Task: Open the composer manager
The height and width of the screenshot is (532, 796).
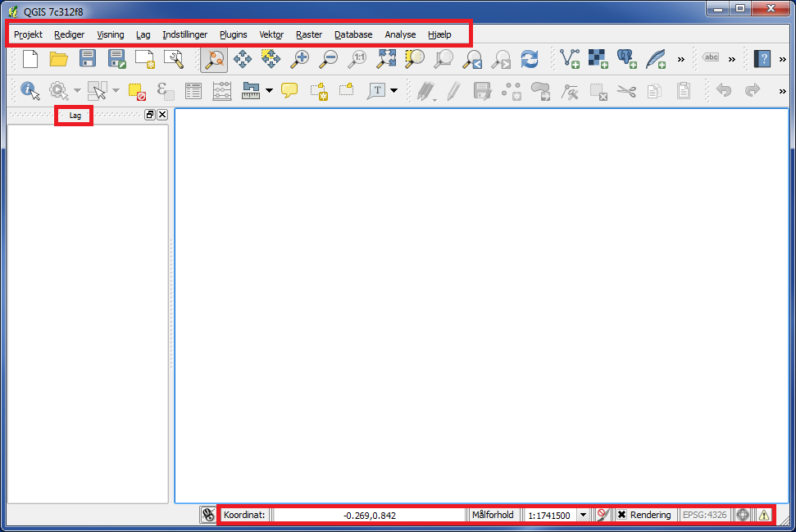Action: tap(174, 59)
